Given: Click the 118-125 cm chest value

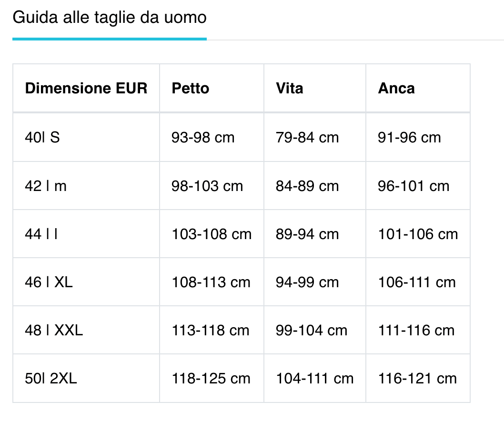Looking at the screenshot, I should [211, 379].
